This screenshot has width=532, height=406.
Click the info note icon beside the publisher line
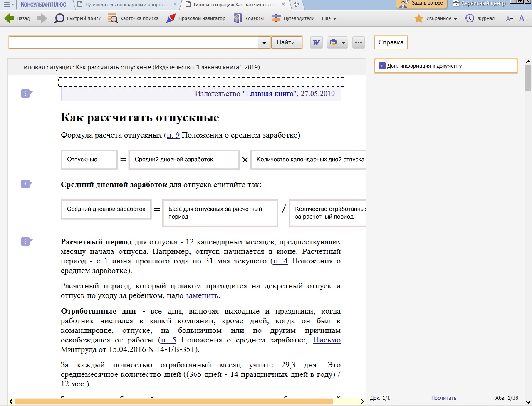27,94
